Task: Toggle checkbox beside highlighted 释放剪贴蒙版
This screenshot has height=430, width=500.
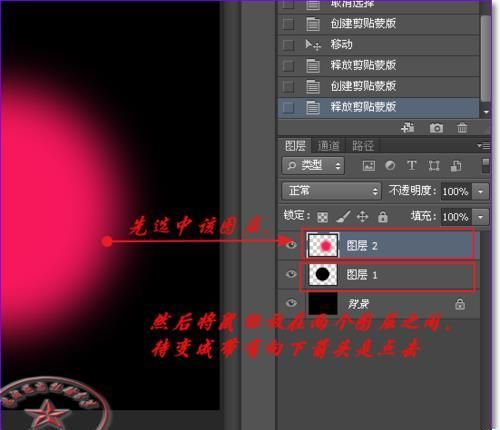Action: tap(288, 107)
